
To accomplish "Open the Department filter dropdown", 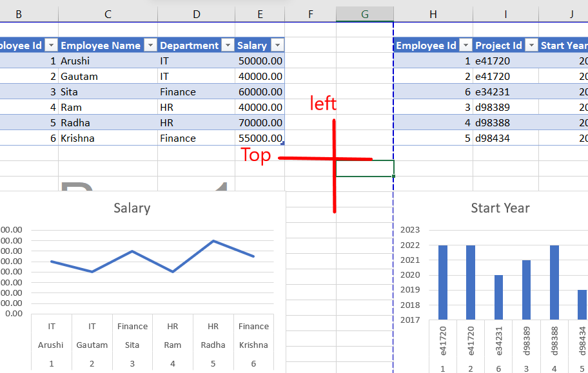I will click(228, 45).
